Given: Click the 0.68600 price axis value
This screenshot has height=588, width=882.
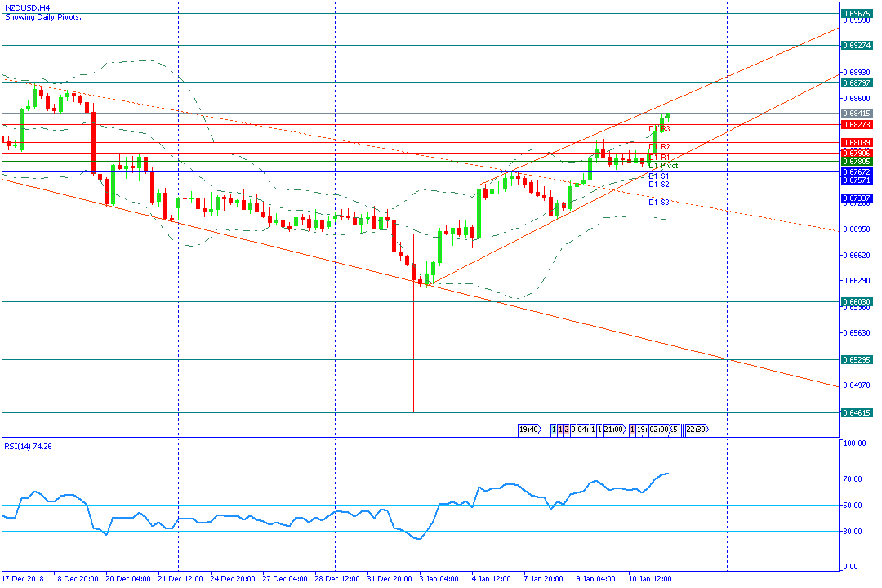Looking at the screenshot, I should pos(857,99).
